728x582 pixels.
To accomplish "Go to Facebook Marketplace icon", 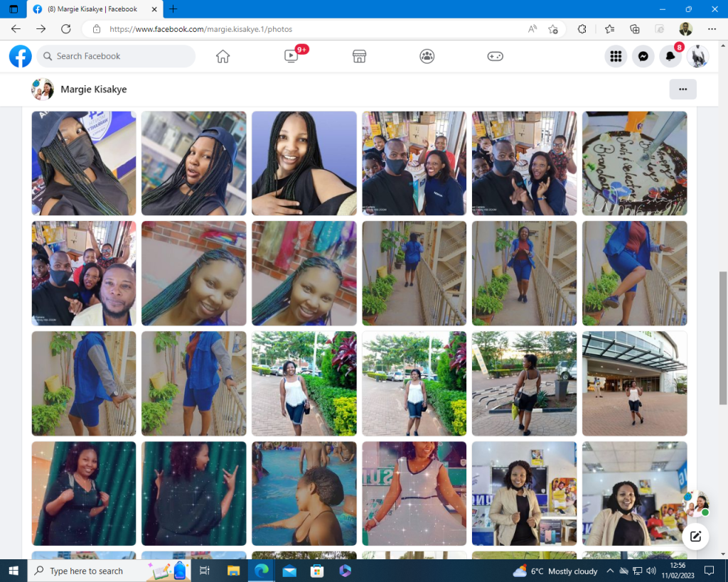I will pyautogui.click(x=359, y=56).
